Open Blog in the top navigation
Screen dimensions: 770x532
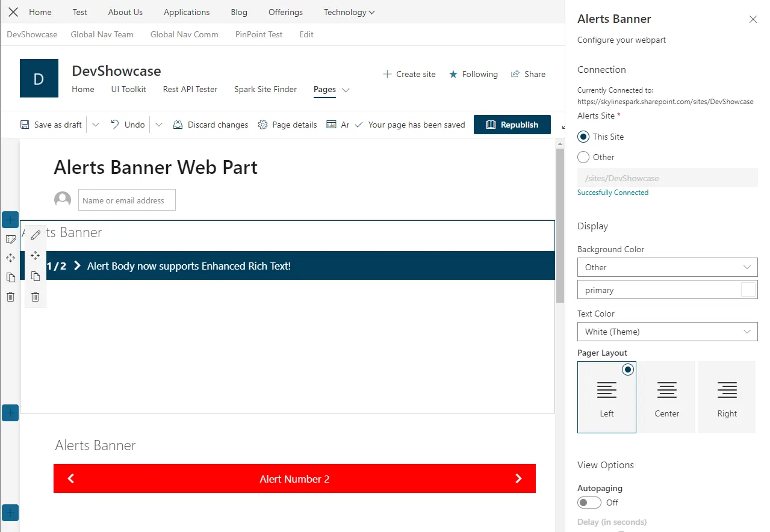tap(239, 12)
